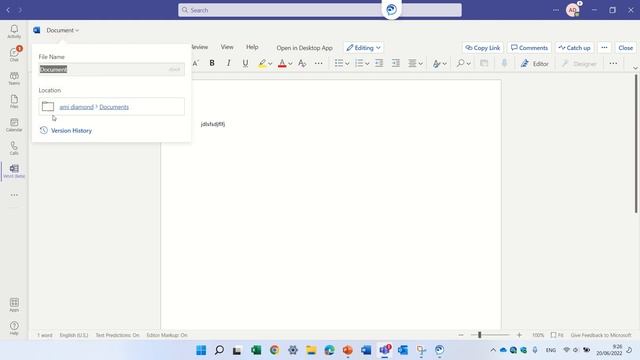Apply red font color
Screen dimensions: 640x360
pyautogui.click(x=282, y=63)
